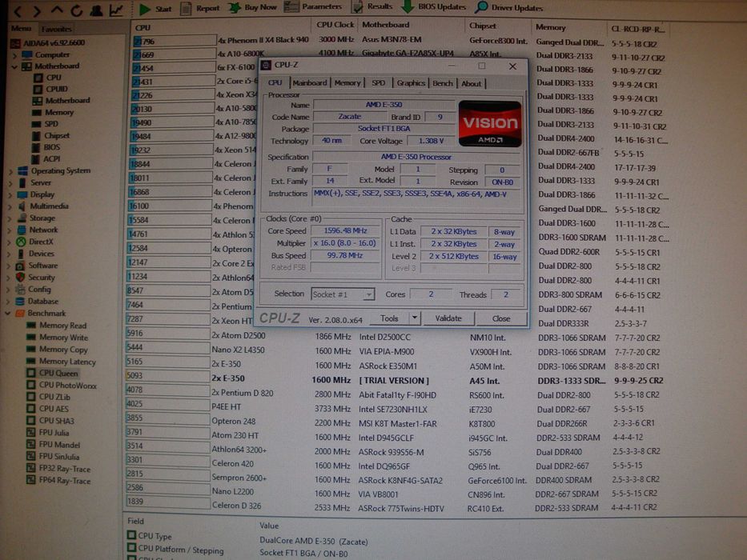Click the refresh toolbar icon
Image resolution: width=747 pixels, height=560 pixels.
pyautogui.click(x=76, y=10)
